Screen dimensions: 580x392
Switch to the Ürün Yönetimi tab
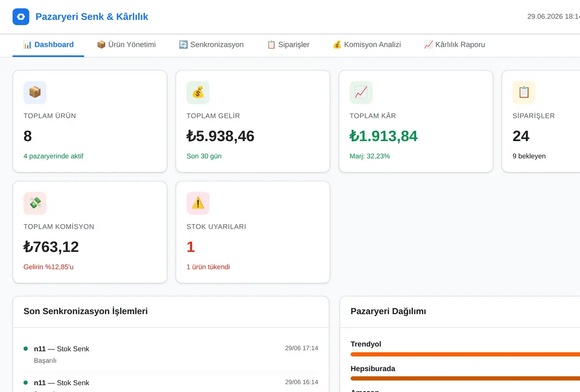[x=126, y=44]
